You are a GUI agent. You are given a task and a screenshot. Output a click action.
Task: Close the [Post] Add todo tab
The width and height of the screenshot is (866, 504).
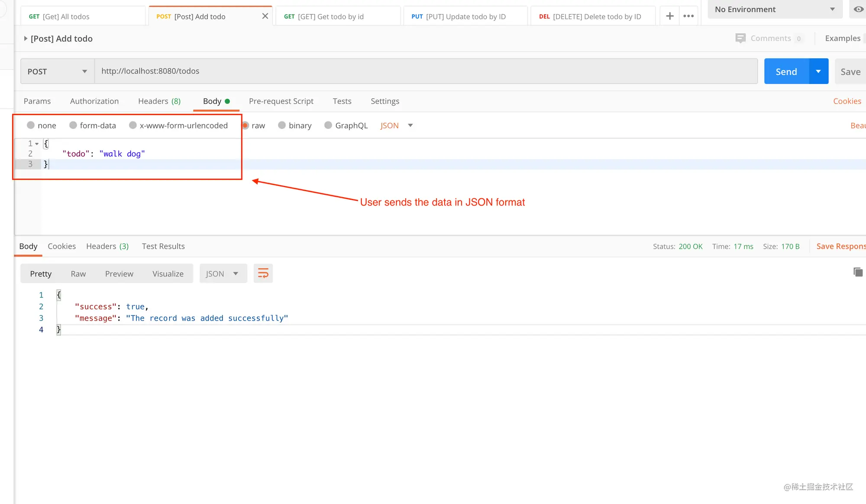[265, 16]
